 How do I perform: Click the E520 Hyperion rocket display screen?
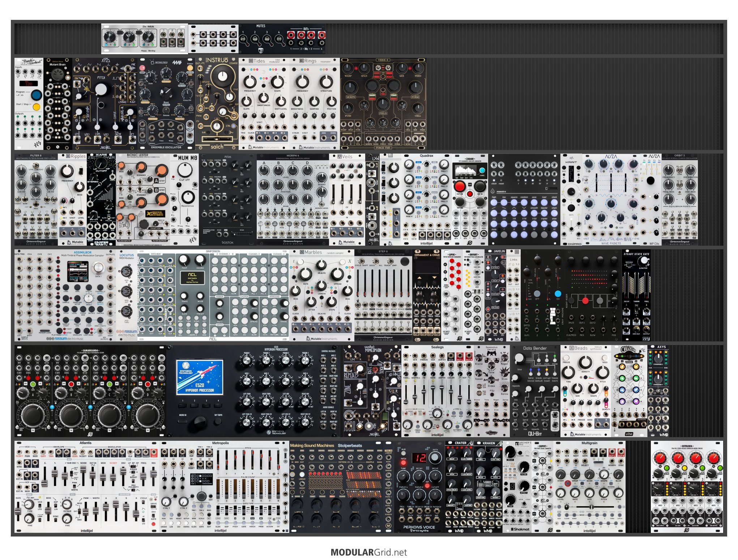200,377
